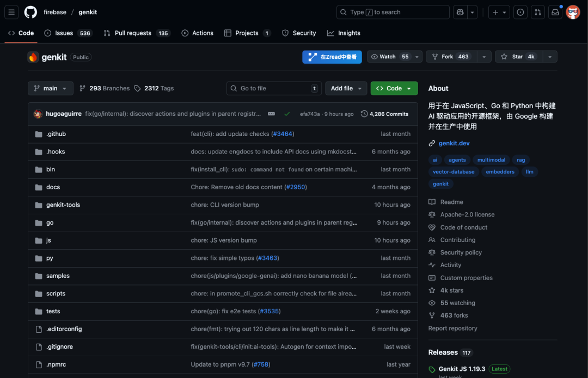Screen dimensions: 588x378
Task: Open the genkit-tools folder
Action: 63,205
